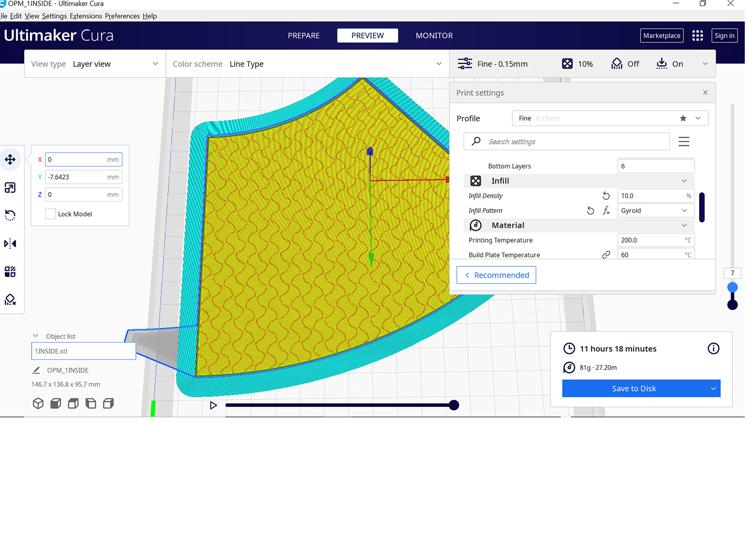Collapse the Object list
The image size is (756, 534).
pyautogui.click(x=35, y=336)
